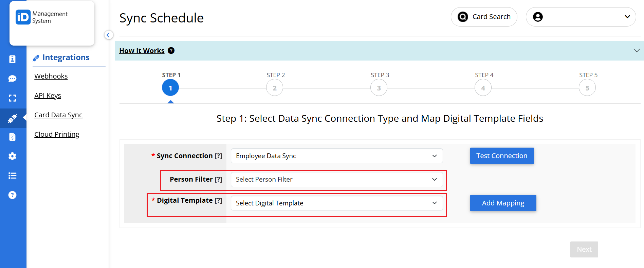Open the help question mark sidebar icon
This screenshot has width=644, height=268.
click(x=12, y=195)
